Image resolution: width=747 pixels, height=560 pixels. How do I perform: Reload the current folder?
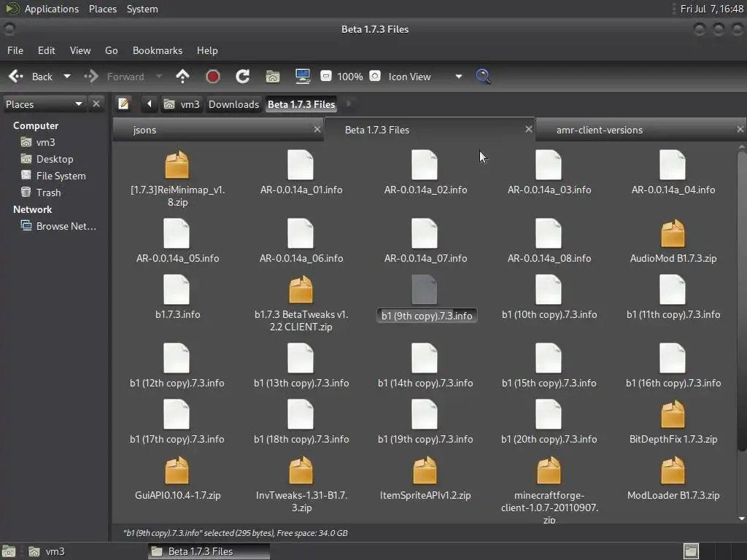point(242,76)
